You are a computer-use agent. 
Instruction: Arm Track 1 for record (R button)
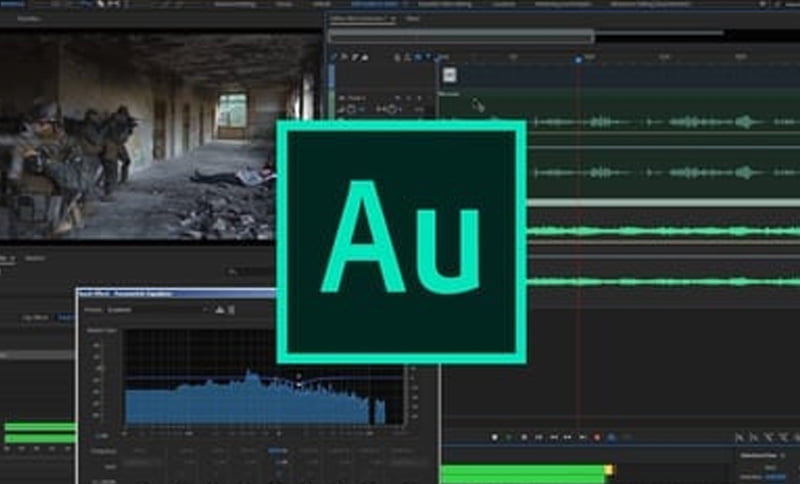pos(419,98)
